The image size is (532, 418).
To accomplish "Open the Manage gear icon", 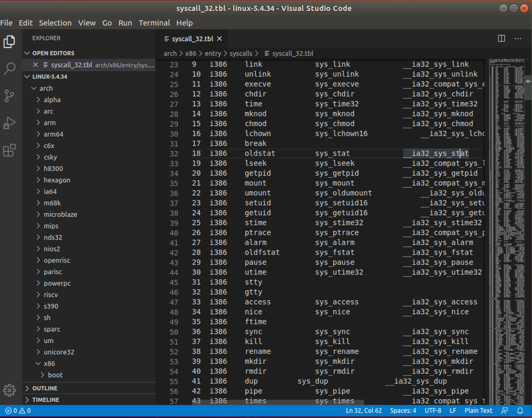I will [9, 390].
